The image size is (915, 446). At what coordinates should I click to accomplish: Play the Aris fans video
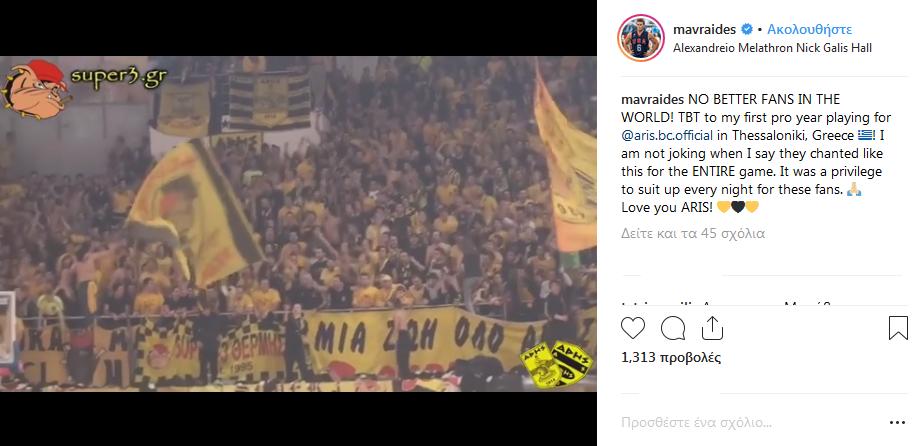point(298,224)
